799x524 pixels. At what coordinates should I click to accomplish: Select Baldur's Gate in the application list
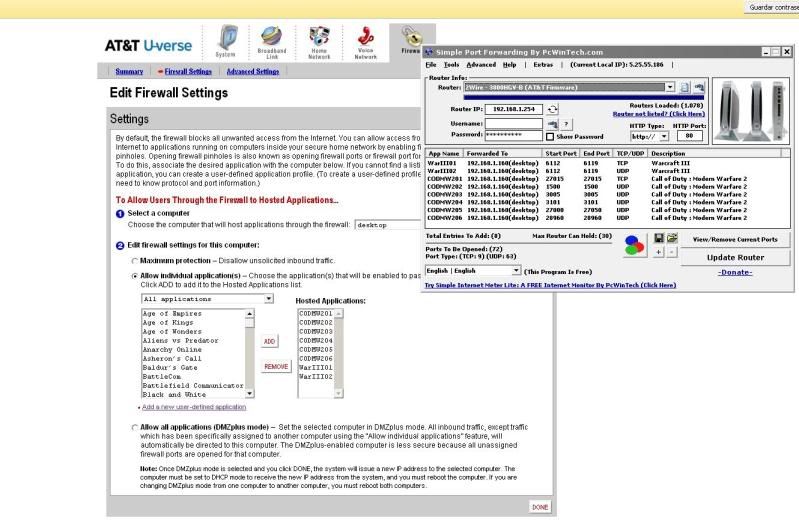pyautogui.click(x=193, y=368)
